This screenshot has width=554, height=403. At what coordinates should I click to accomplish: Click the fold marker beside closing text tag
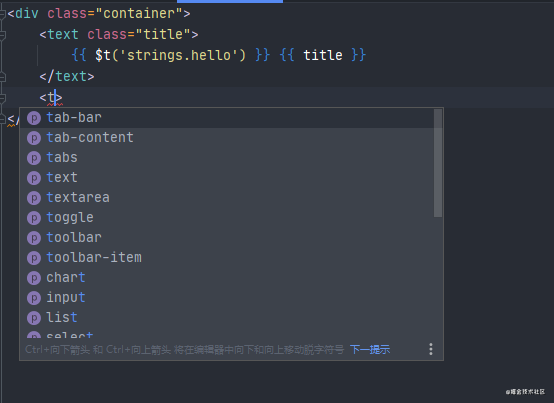tap(2, 77)
